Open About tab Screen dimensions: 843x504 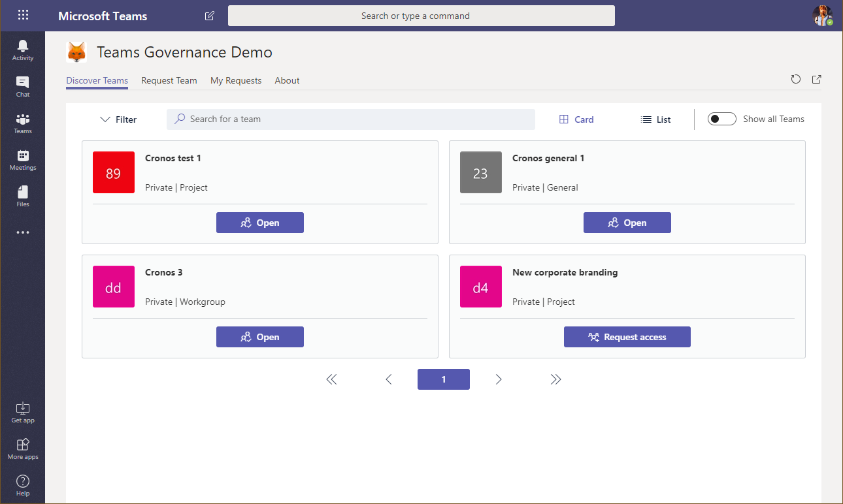click(288, 81)
